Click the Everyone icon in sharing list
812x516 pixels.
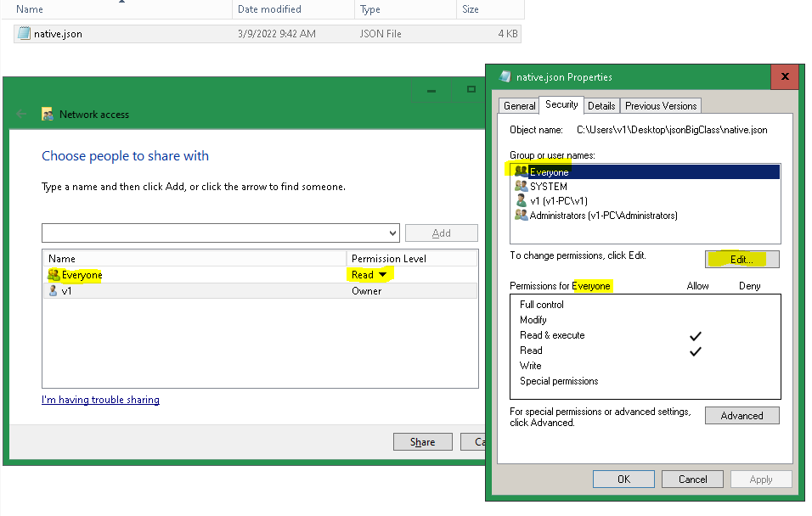pyautogui.click(x=51, y=274)
